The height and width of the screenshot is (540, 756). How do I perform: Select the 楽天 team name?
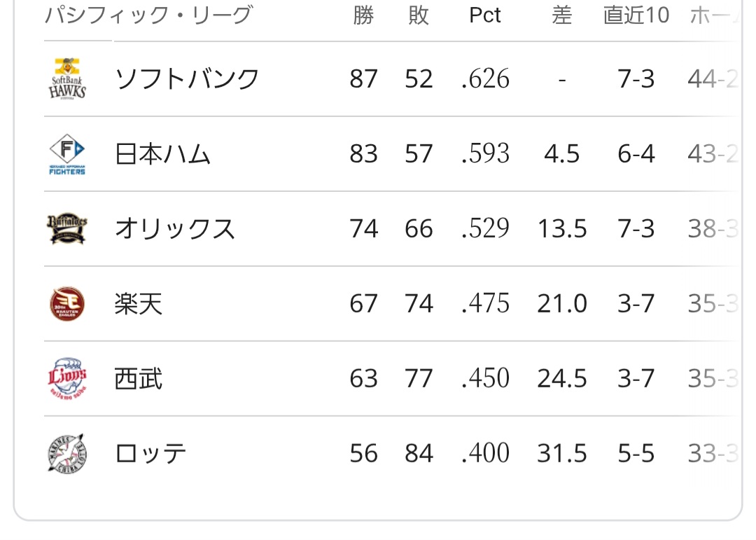point(139,304)
